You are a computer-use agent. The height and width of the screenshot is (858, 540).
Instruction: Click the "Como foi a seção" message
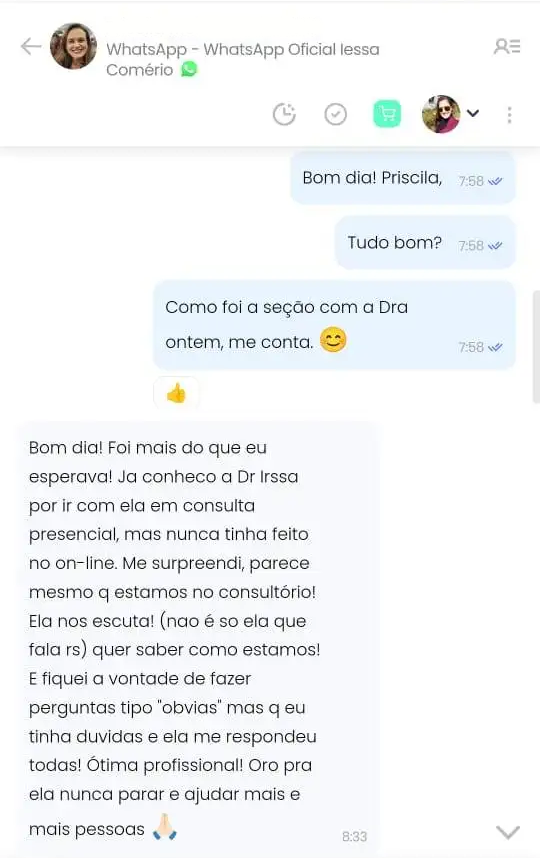pos(334,325)
